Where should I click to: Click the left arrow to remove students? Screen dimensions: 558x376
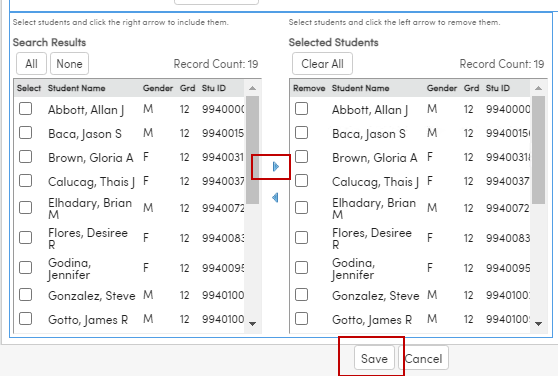tap(275, 197)
